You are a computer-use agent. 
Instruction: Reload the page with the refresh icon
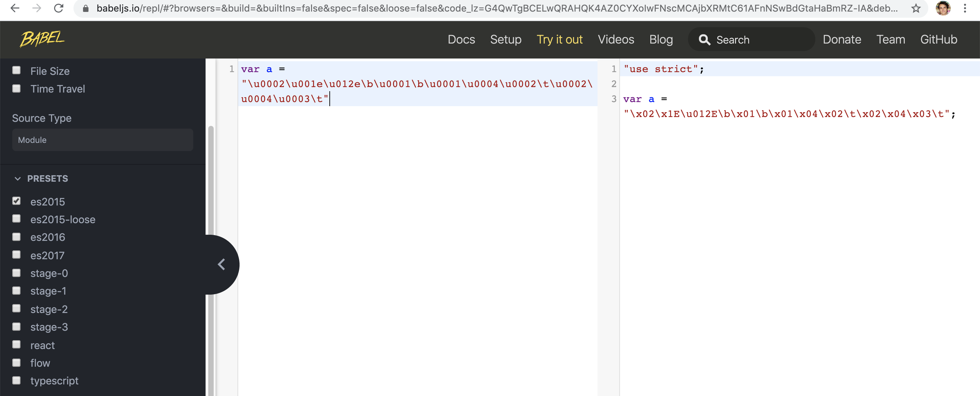(59, 8)
